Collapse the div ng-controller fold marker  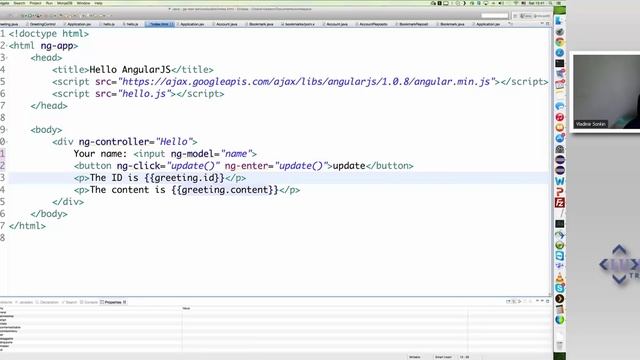pos(7,142)
